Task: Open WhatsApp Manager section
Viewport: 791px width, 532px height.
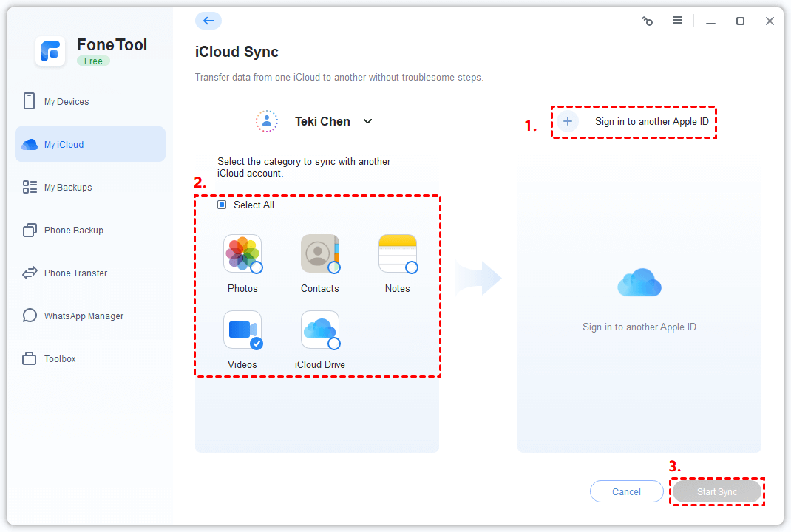Action: coord(90,316)
